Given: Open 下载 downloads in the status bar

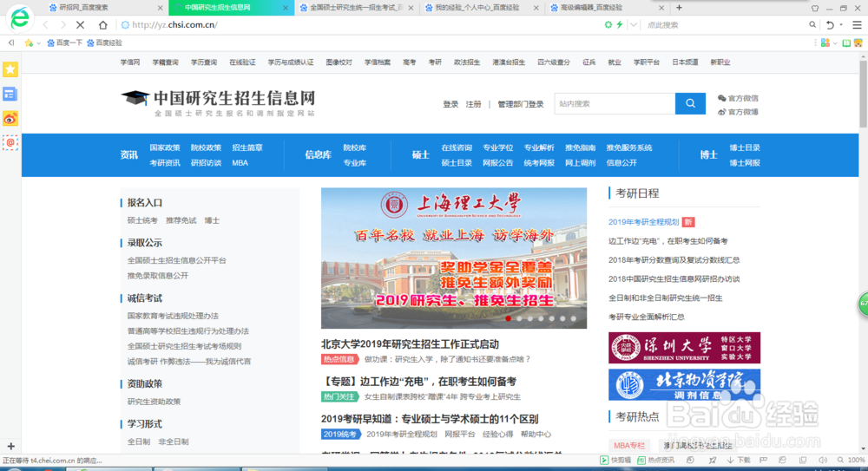Looking at the screenshot, I should click(739, 460).
